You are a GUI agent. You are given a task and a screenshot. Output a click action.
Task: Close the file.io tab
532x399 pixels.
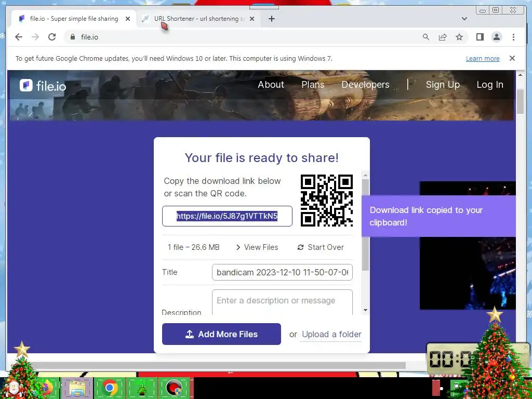click(x=128, y=19)
